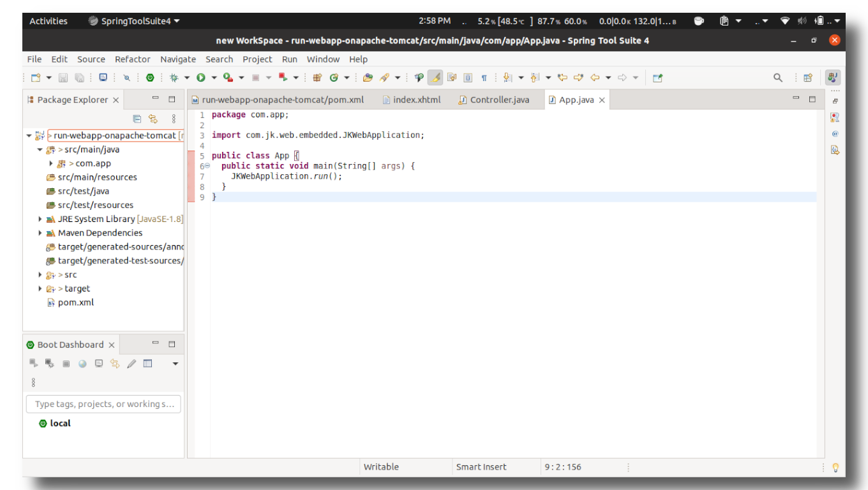The image size is (868, 490).
Task: Click the Pin Editor icon in the toolbar
Action: click(657, 78)
